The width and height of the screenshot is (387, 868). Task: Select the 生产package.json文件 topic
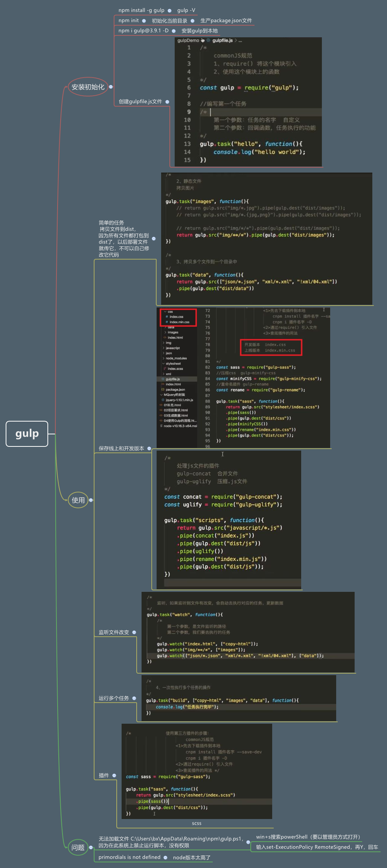tap(226, 20)
